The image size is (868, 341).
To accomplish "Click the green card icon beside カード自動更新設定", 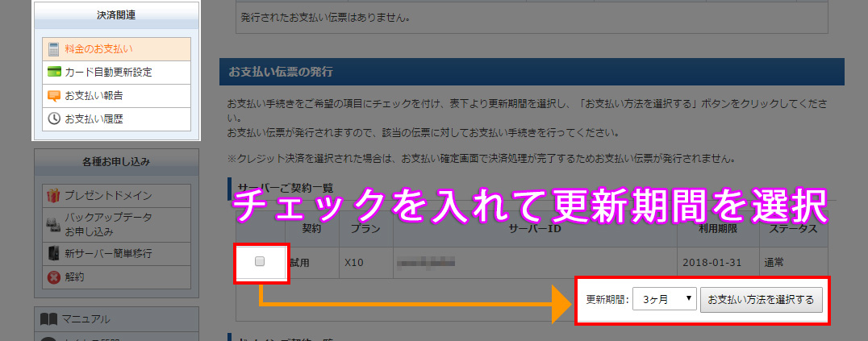I will click(x=54, y=72).
